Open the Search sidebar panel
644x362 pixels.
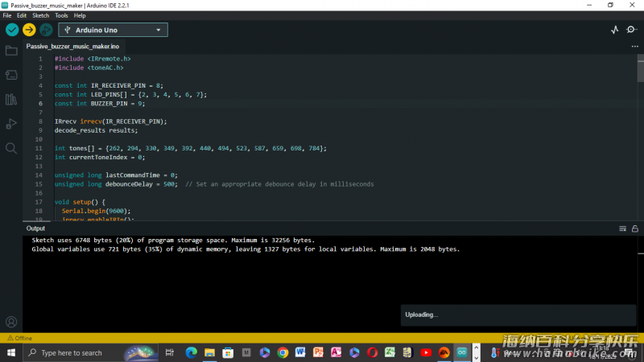pos(11,148)
